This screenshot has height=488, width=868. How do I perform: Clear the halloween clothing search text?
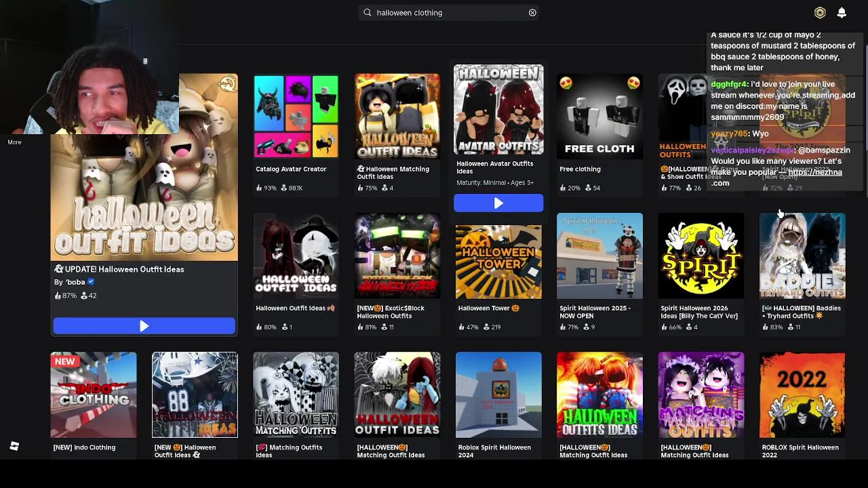(532, 12)
